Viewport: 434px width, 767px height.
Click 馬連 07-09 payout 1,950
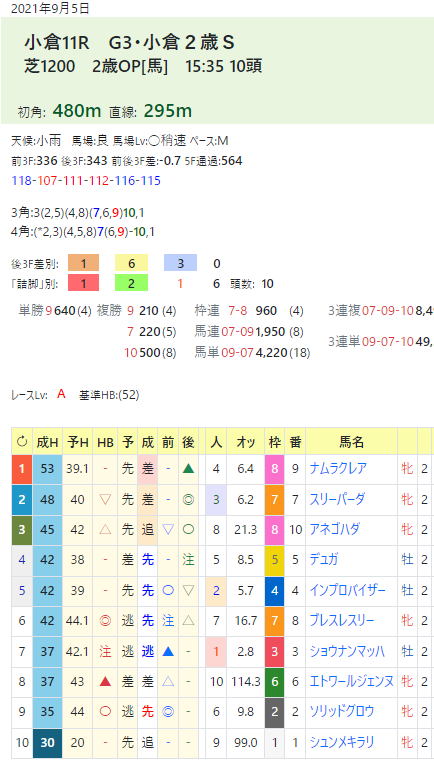(272, 332)
